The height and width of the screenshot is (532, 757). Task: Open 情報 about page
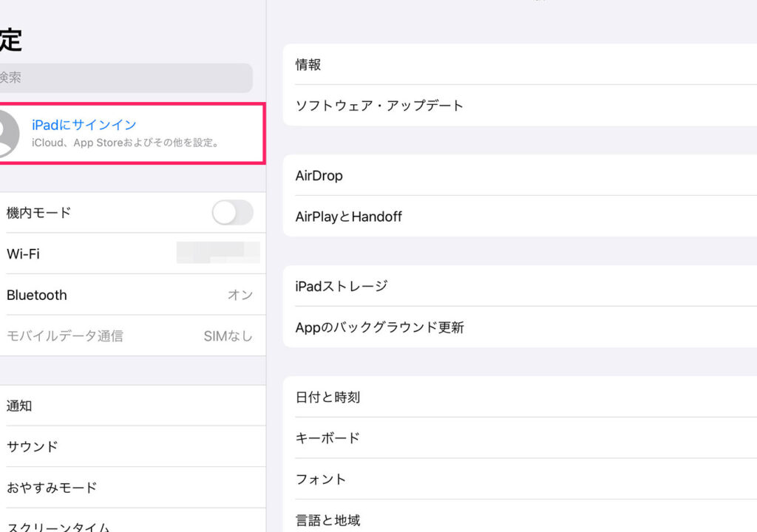point(517,64)
